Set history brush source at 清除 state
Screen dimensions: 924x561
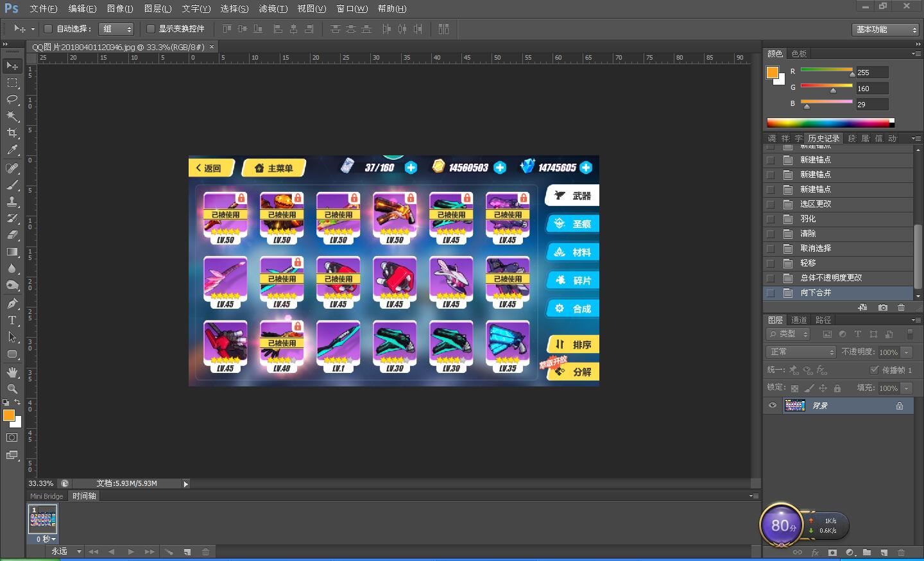771,234
